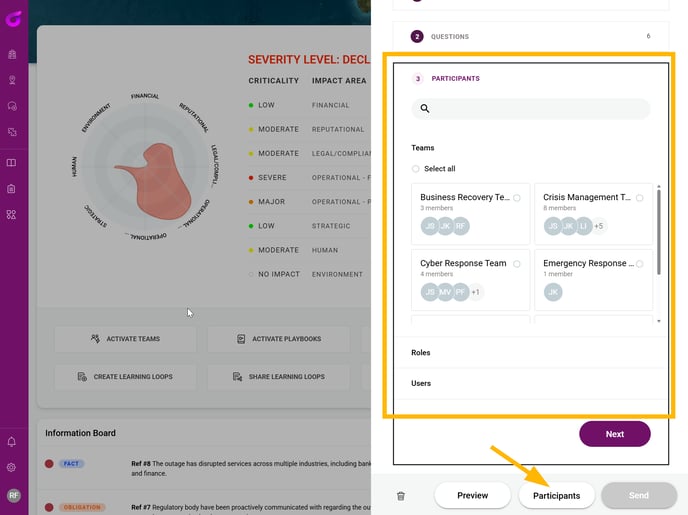Click the Cyber Response Team card title
This screenshot has width=688, height=515.
(x=463, y=263)
